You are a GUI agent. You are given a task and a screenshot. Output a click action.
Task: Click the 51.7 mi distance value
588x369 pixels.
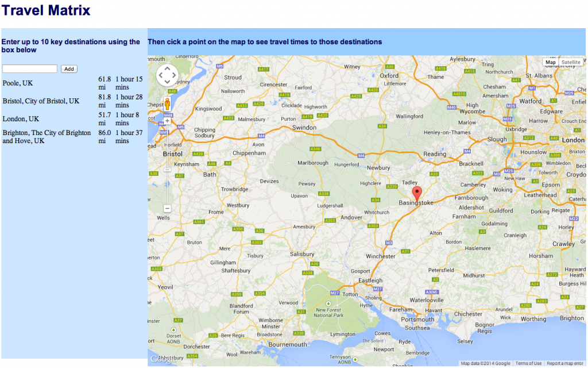(x=105, y=119)
